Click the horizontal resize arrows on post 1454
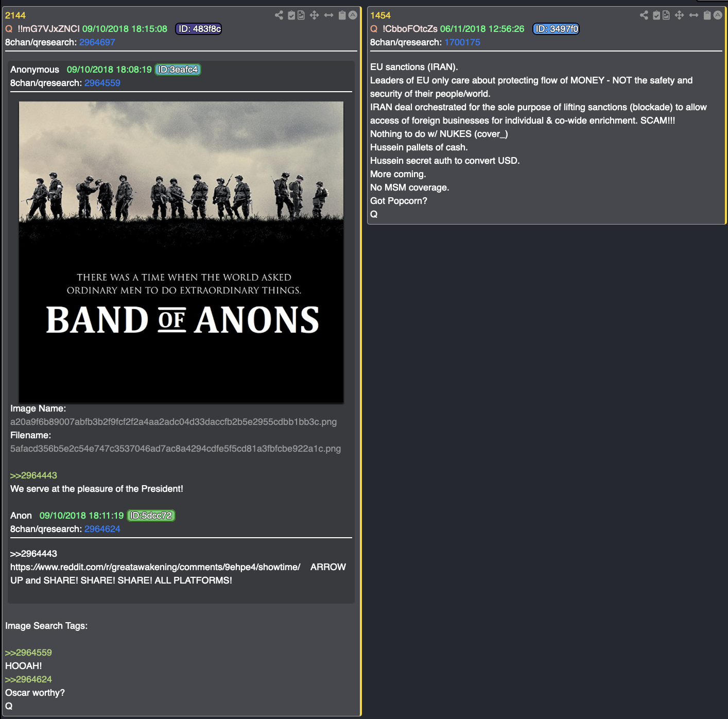728x719 pixels. (x=694, y=15)
